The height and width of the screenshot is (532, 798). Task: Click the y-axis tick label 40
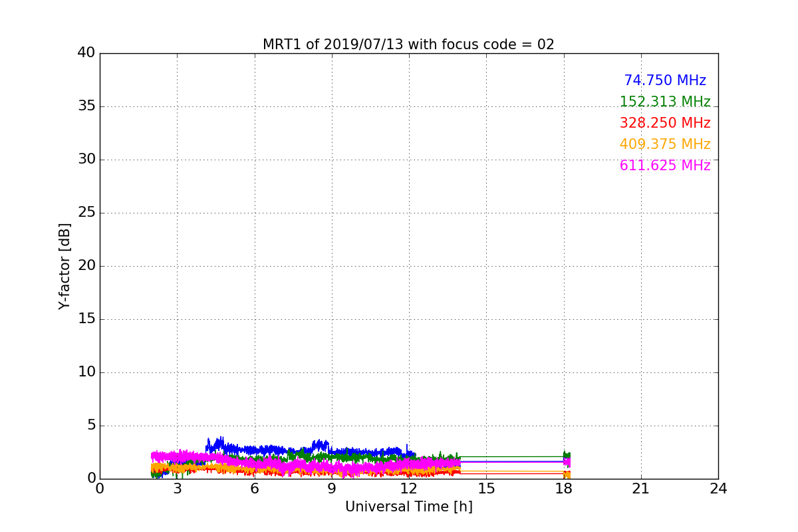click(86, 53)
